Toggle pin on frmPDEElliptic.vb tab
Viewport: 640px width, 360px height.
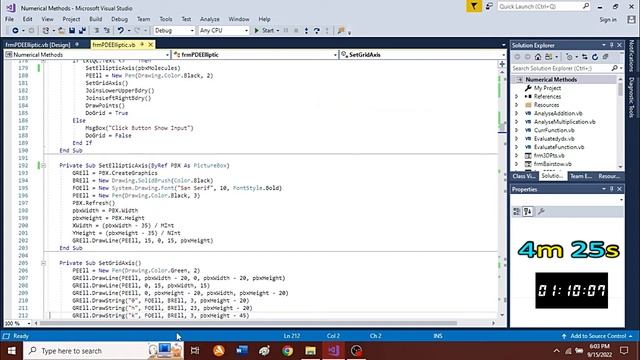coord(142,44)
